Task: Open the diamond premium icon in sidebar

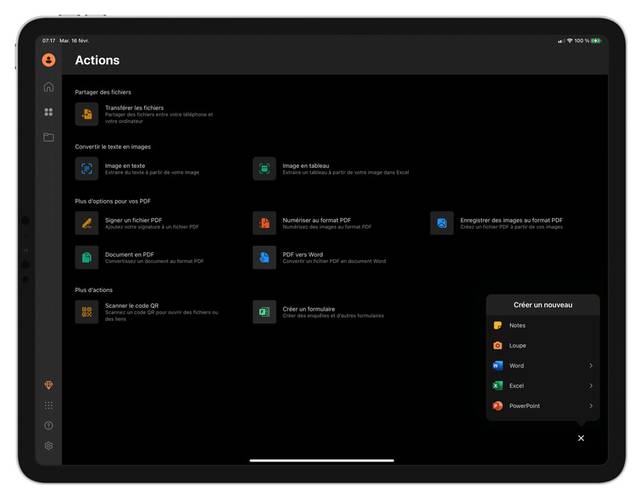Action: click(48, 385)
